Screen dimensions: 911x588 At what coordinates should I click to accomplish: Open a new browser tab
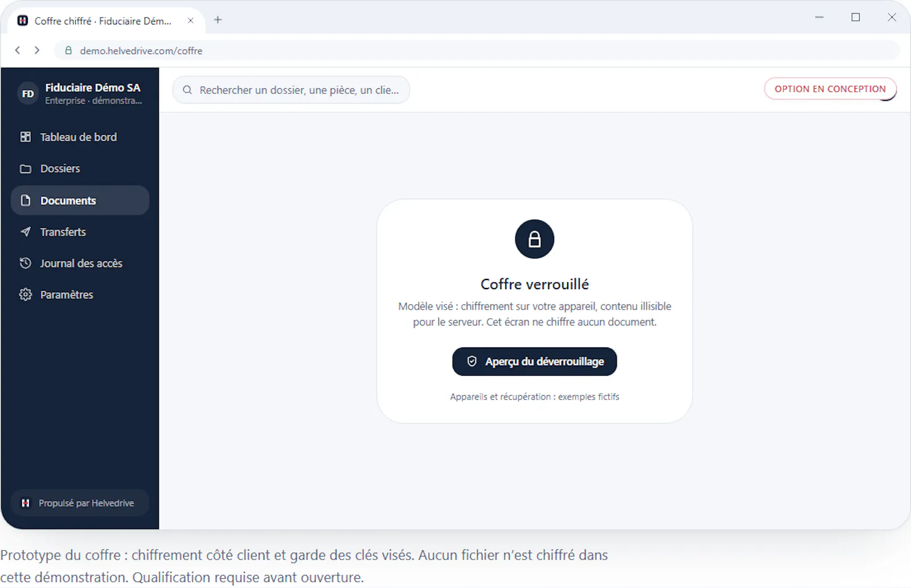tap(218, 20)
